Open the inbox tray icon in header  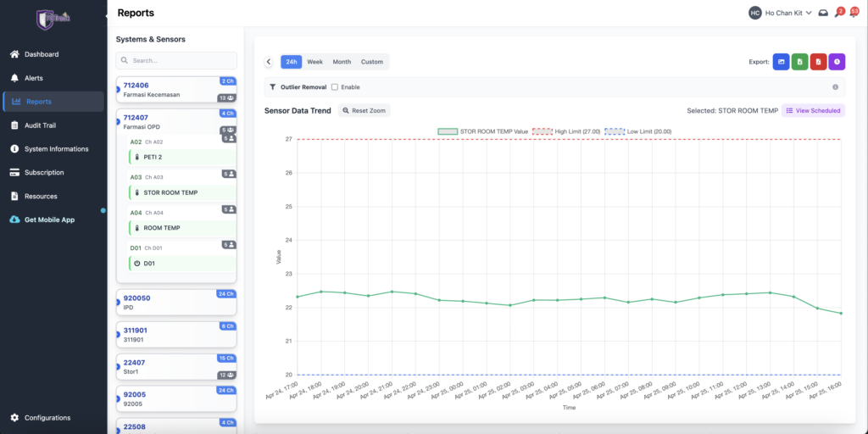click(823, 14)
